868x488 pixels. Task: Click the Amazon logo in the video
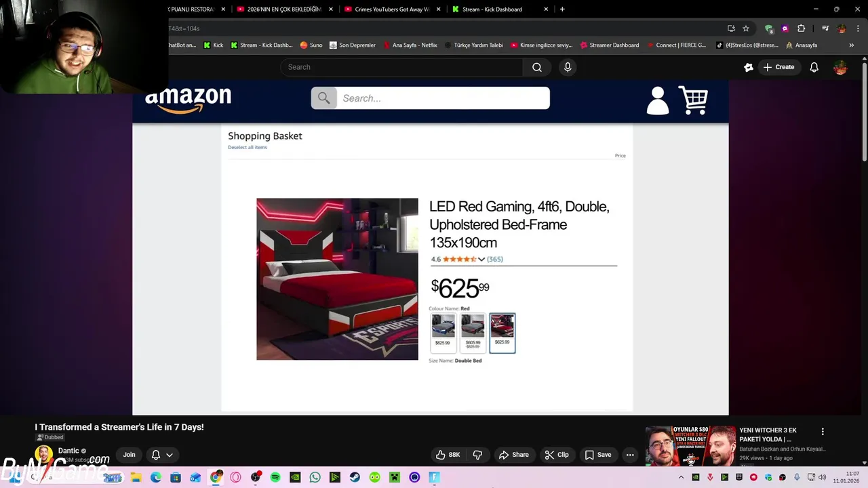[x=188, y=100]
